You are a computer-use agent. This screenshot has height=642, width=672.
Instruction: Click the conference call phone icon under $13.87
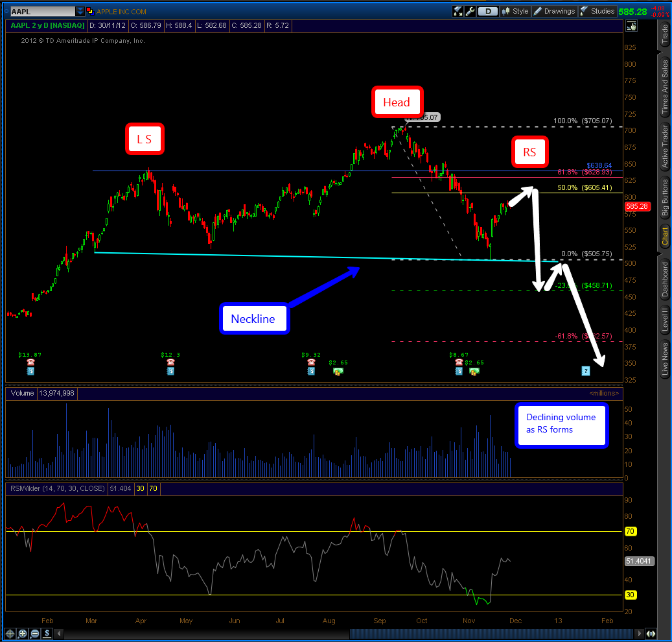coord(30,363)
